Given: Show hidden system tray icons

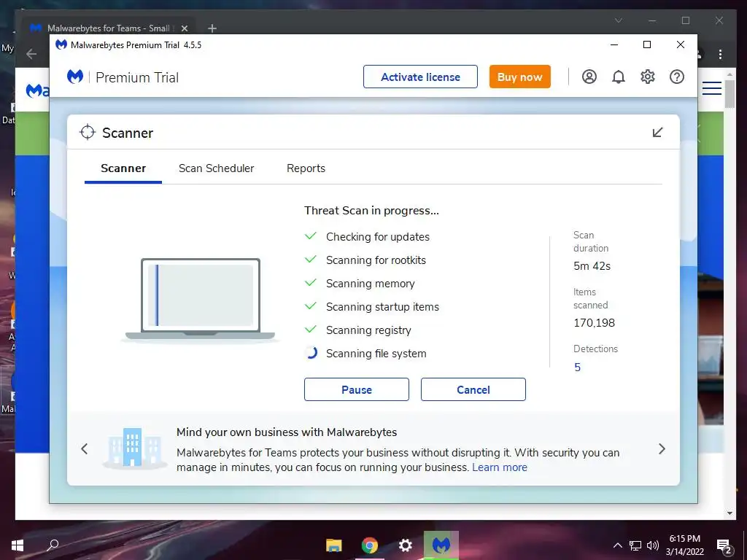Looking at the screenshot, I should 617,545.
